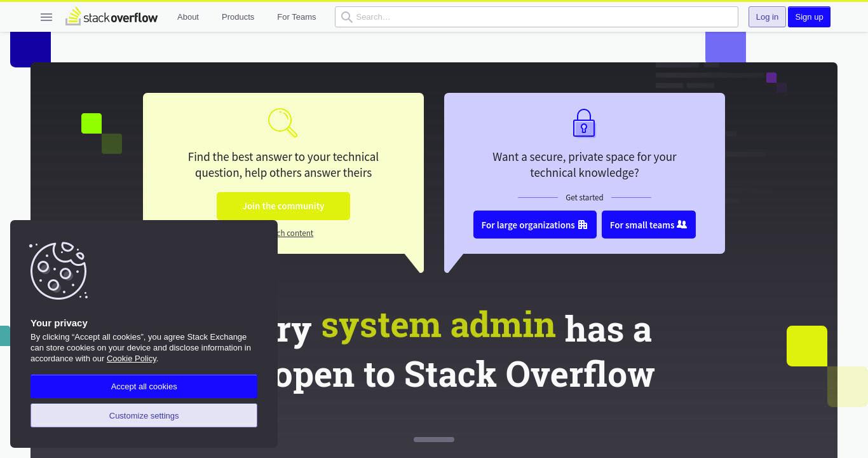This screenshot has height=458, width=868.
Task: Click the Stack Overflow logo
Action: pos(112,17)
